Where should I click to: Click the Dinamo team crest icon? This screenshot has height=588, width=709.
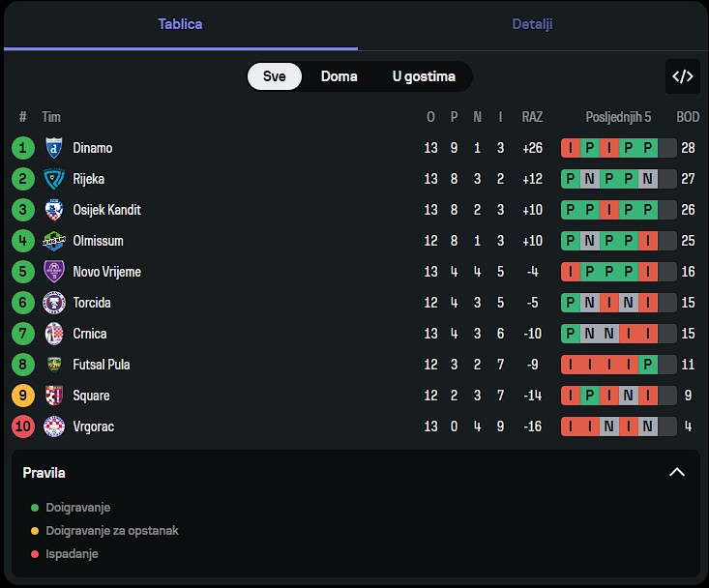pyautogui.click(x=54, y=148)
